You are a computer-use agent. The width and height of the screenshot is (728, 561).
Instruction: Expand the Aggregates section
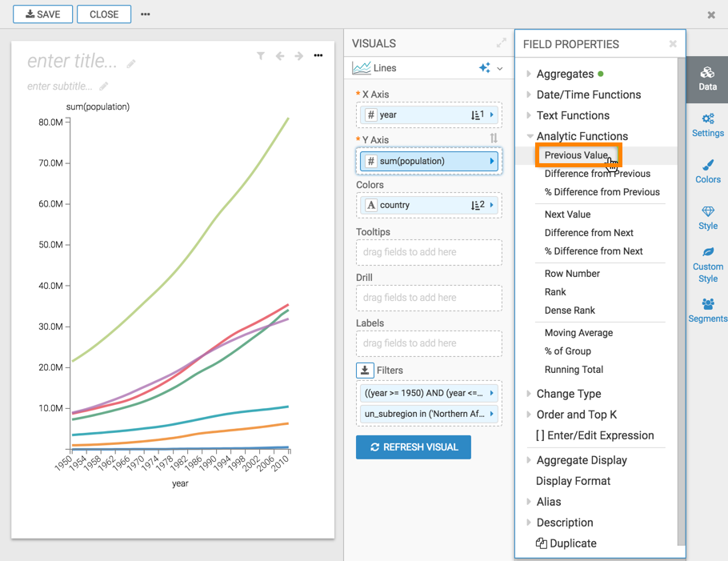pyautogui.click(x=565, y=74)
